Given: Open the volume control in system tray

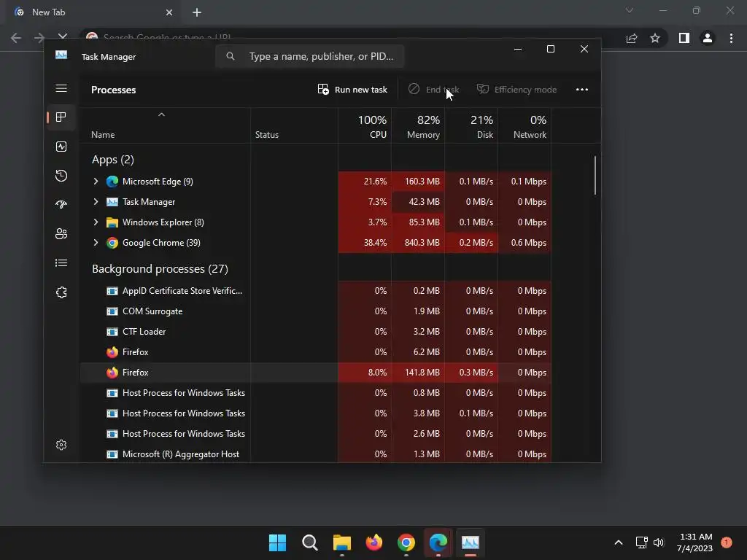Looking at the screenshot, I should (659, 542).
